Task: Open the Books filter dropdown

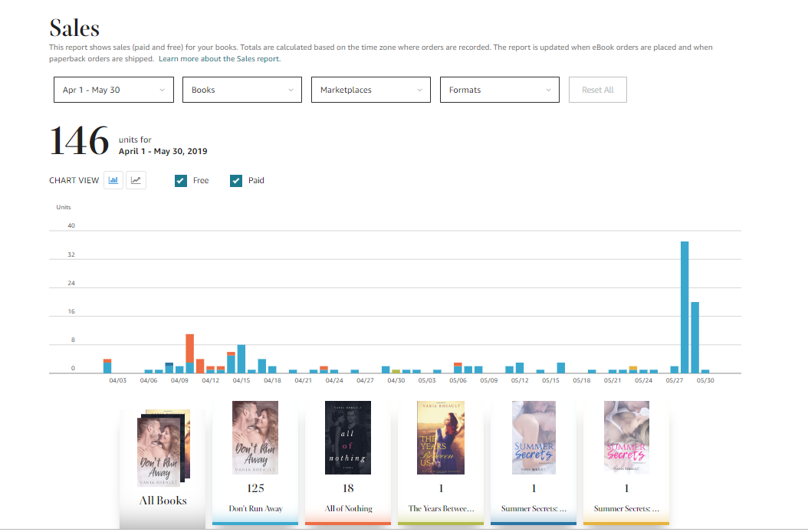Action: point(241,90)
